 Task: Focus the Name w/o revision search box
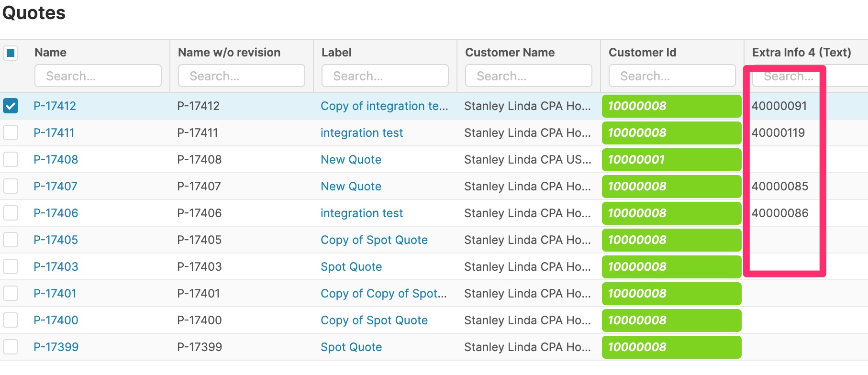(x=241, y=76)
